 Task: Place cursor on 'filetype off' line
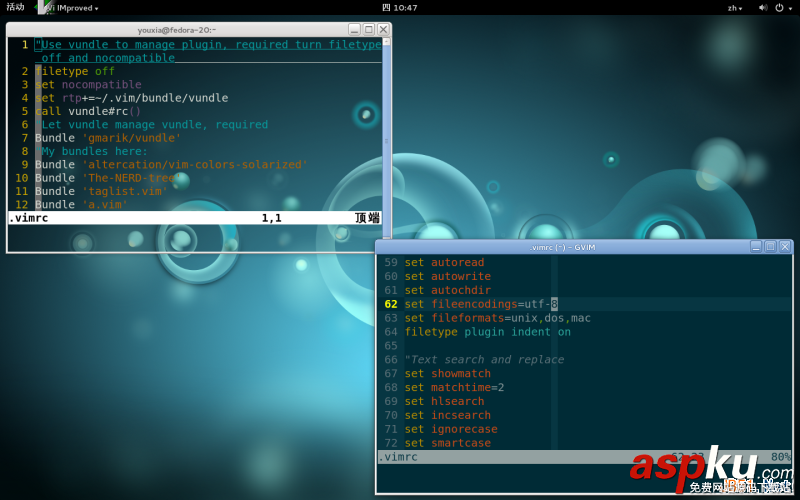click(75, 71)
